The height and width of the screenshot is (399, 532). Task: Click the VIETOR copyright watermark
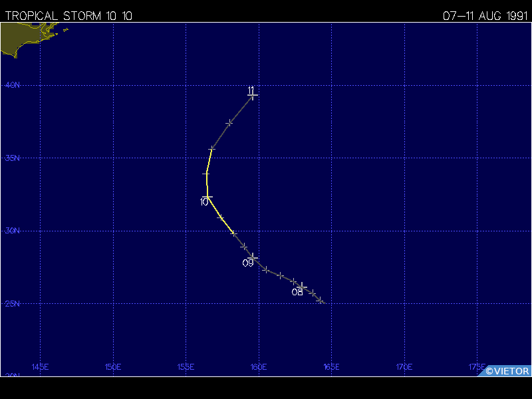pos(507,371)
